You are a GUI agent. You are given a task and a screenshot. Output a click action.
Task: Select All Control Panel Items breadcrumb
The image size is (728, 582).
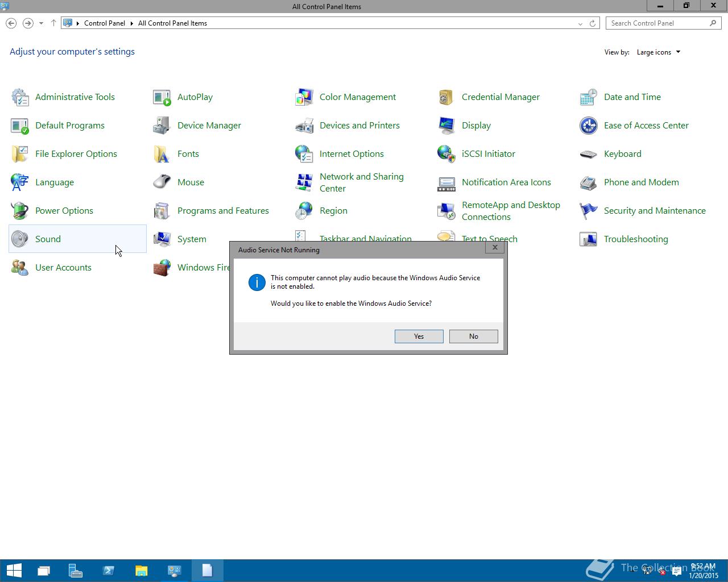click(172, 23)
